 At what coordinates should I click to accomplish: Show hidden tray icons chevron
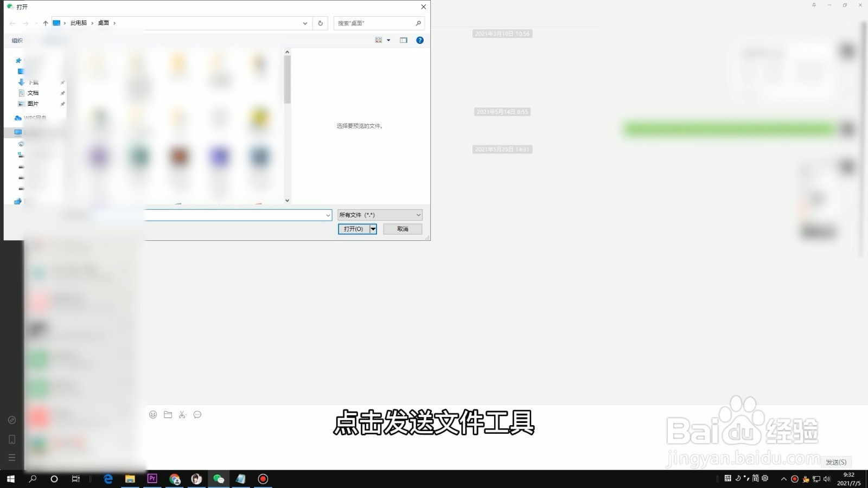coord(783,479)
